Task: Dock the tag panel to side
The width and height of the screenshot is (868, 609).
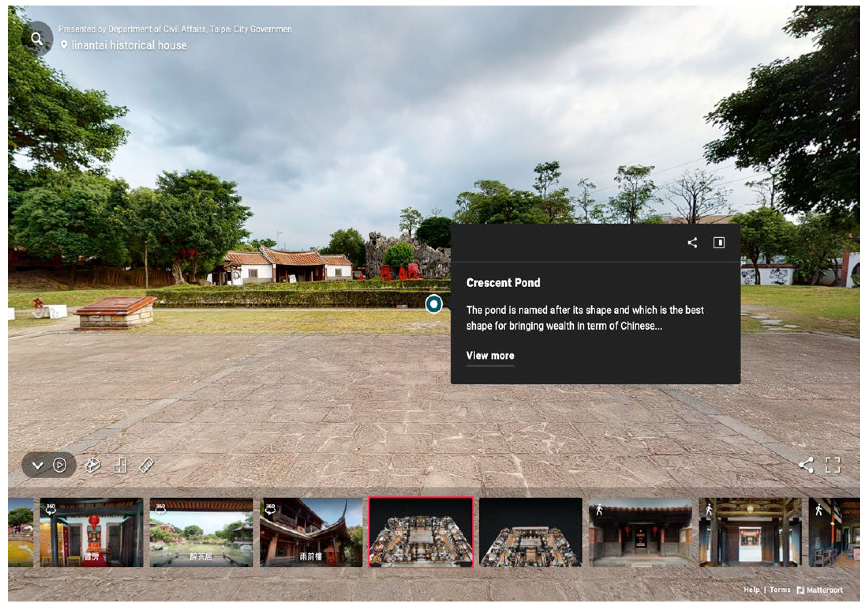Action: pyautogui.click(x=718, y=242)
